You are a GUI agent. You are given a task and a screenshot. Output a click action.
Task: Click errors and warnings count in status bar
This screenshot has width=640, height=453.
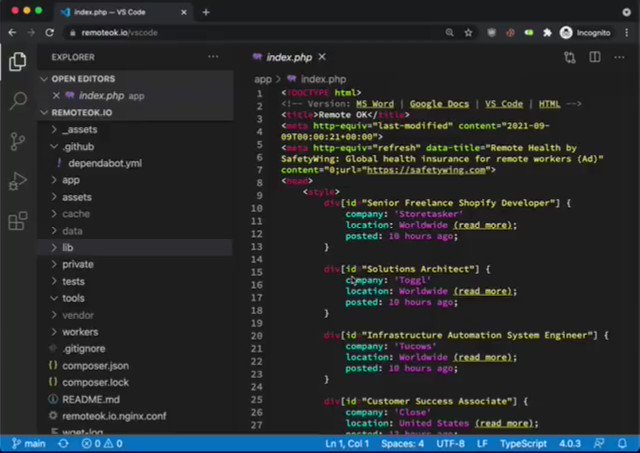coord(102,443)
